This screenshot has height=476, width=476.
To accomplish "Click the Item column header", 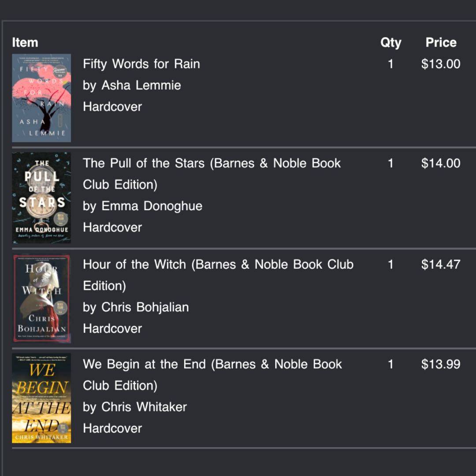I will [x=25, y=43].
